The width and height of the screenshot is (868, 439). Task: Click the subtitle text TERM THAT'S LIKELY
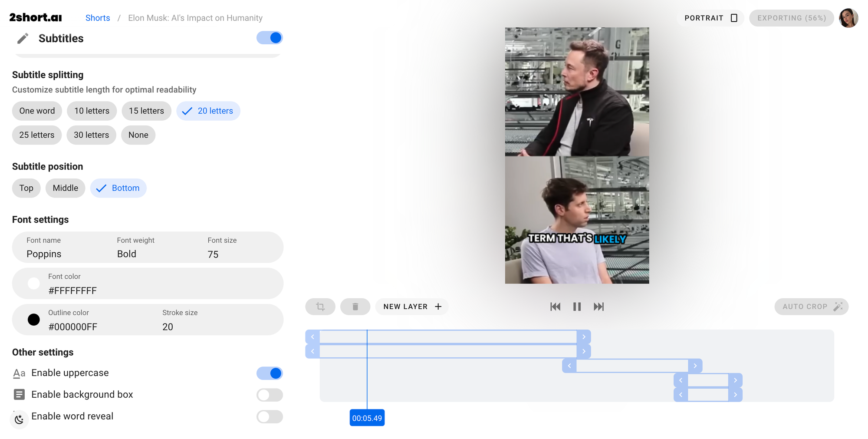[577, 238]
